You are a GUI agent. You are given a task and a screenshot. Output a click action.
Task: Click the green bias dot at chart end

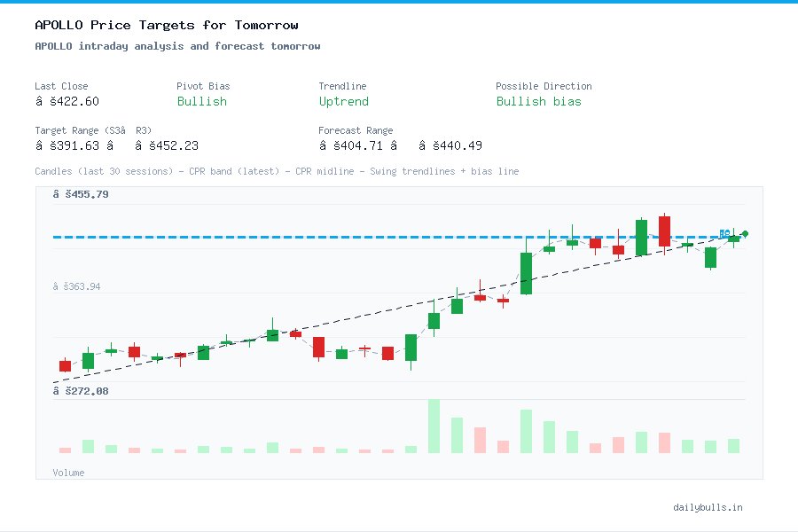tap(745, 234)
